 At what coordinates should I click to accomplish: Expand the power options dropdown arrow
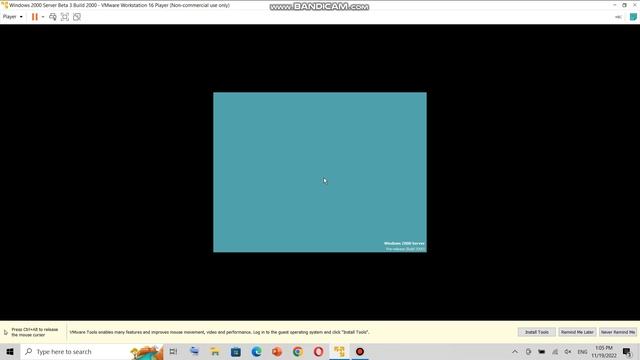click(x=43, y=17)
